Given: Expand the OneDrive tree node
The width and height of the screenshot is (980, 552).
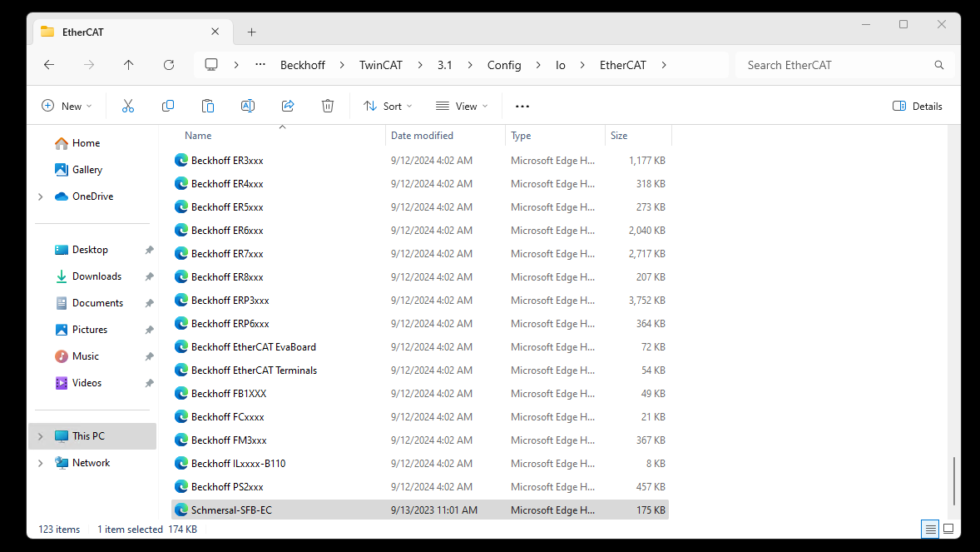Looking at the screenshot, I should click(x=41, y=196).
